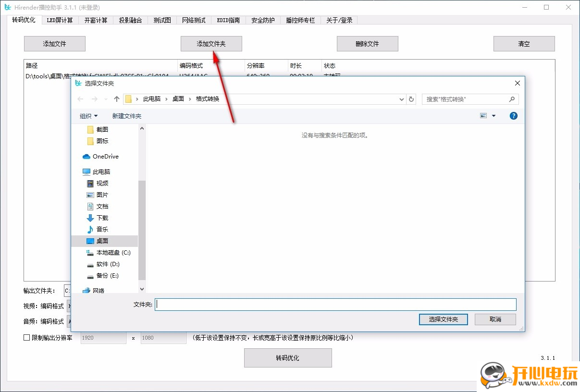Select the 转码优化 tab

pos(24,20)
